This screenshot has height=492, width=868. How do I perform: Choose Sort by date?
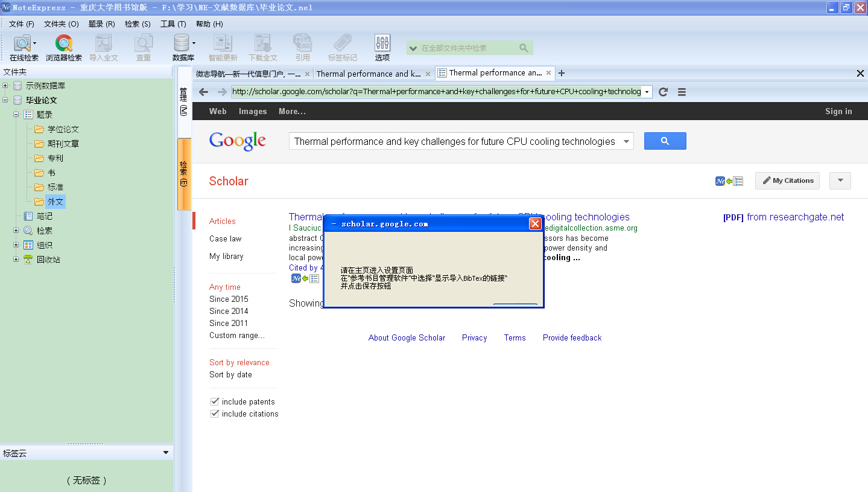click(x=230, y=374)
